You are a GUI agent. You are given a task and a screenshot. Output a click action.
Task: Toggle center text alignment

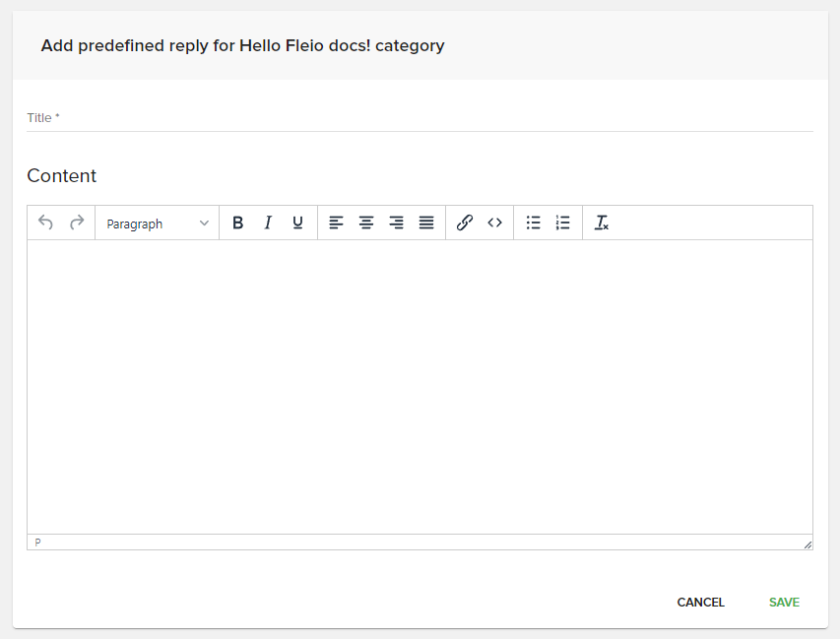pyautogui.click(x=365, y=223)
